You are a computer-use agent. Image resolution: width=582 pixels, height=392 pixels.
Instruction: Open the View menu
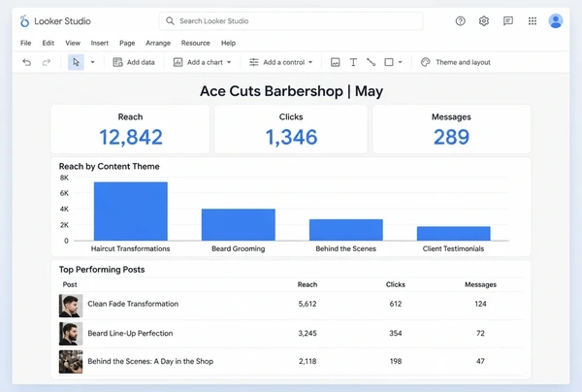coord(73,43)
